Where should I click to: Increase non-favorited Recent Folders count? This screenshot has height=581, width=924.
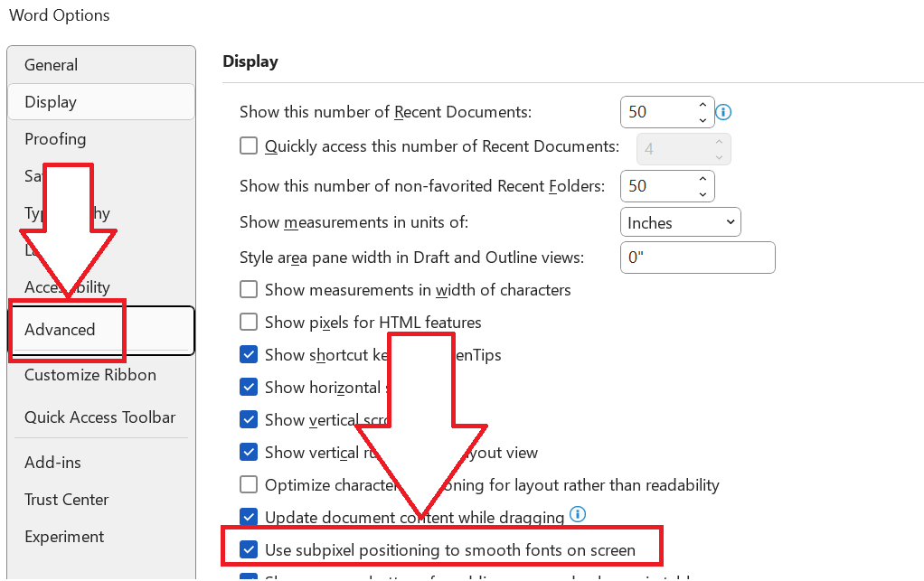pos(702,178)
